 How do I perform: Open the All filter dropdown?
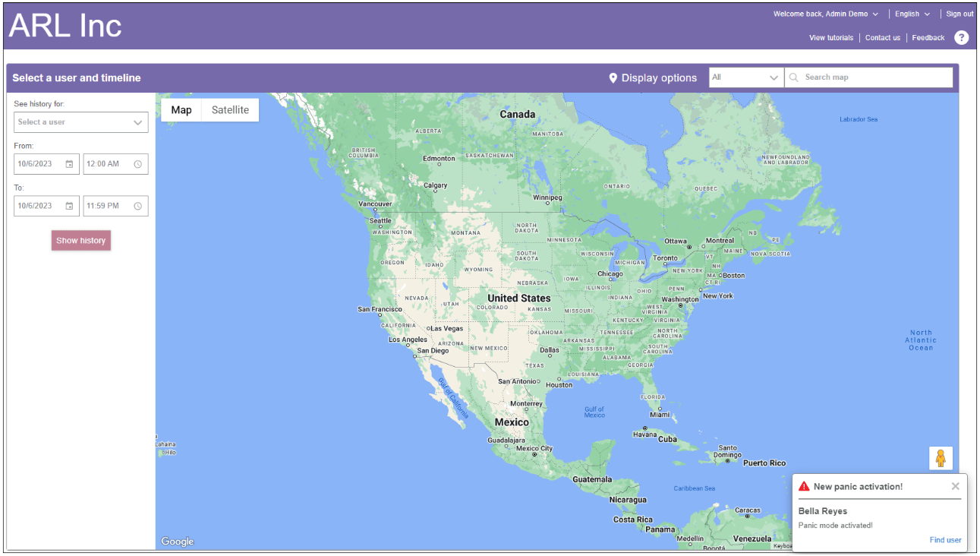pyautogui.click(x=746, y=77)
